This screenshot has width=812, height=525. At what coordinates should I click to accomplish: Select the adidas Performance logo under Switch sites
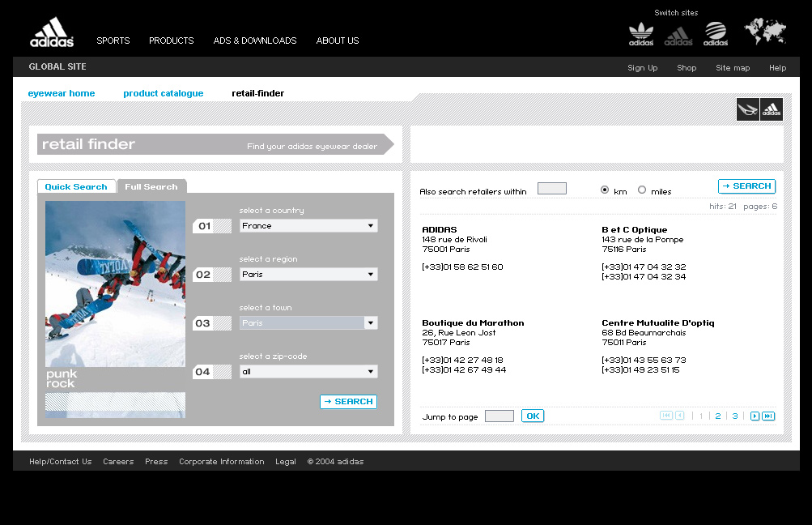[x=678, y=34]
